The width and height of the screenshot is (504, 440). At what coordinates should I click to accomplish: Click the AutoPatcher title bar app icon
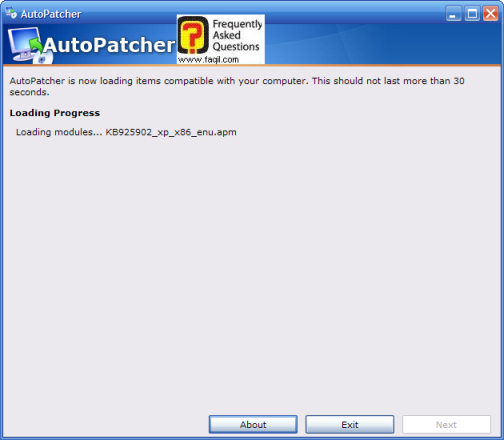tap(11, 13)
